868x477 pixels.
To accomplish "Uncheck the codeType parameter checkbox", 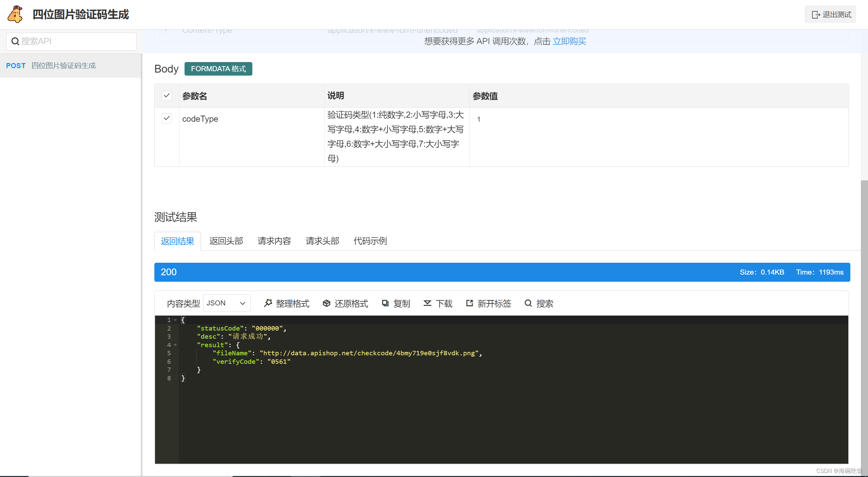I will [x=167, y=118].
